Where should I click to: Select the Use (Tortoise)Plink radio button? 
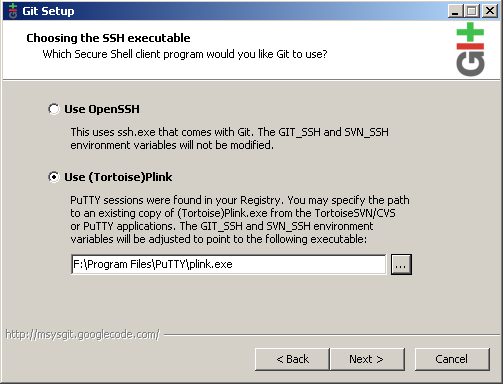pos(53,177)
